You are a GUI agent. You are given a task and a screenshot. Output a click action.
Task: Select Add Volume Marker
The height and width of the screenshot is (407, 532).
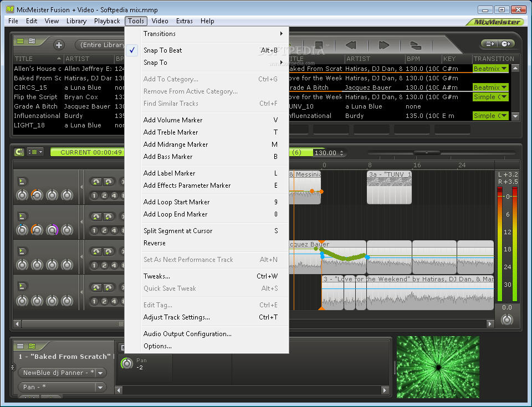coord(214,120)
